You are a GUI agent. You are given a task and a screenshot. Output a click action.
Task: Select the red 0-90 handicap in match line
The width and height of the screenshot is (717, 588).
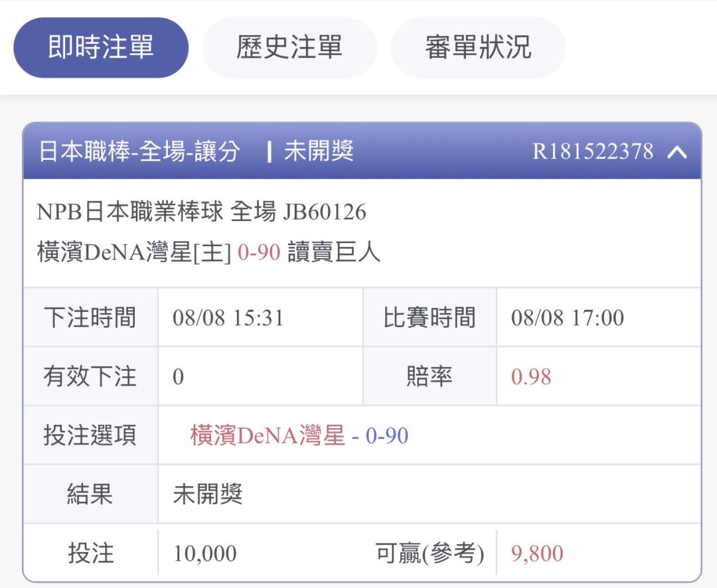(259, 252)
